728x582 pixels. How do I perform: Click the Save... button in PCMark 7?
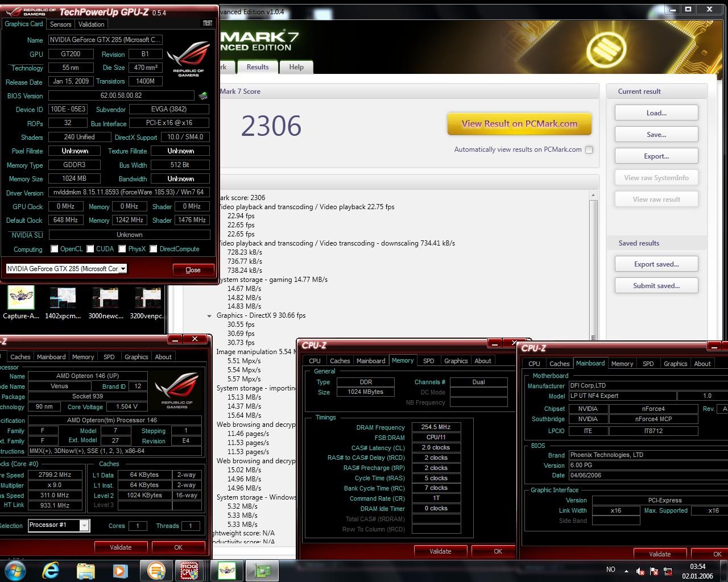pyautogui.click(x=656, y=135)
